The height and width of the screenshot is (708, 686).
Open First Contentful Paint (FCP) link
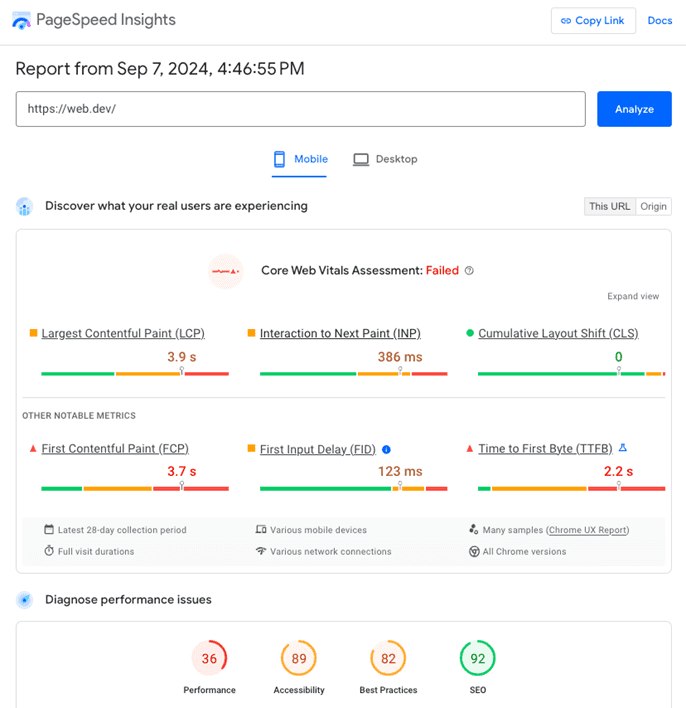[x=115, y=448]
